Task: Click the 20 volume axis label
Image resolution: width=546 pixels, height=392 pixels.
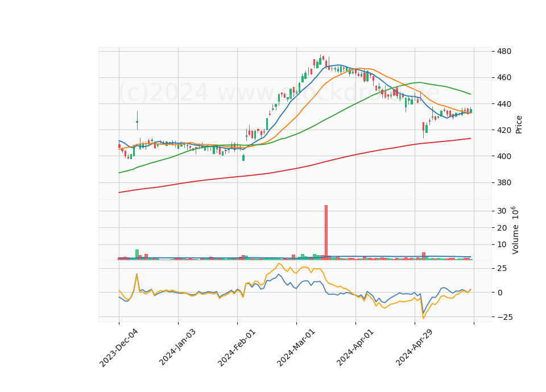Action: [x=502, y=228]
